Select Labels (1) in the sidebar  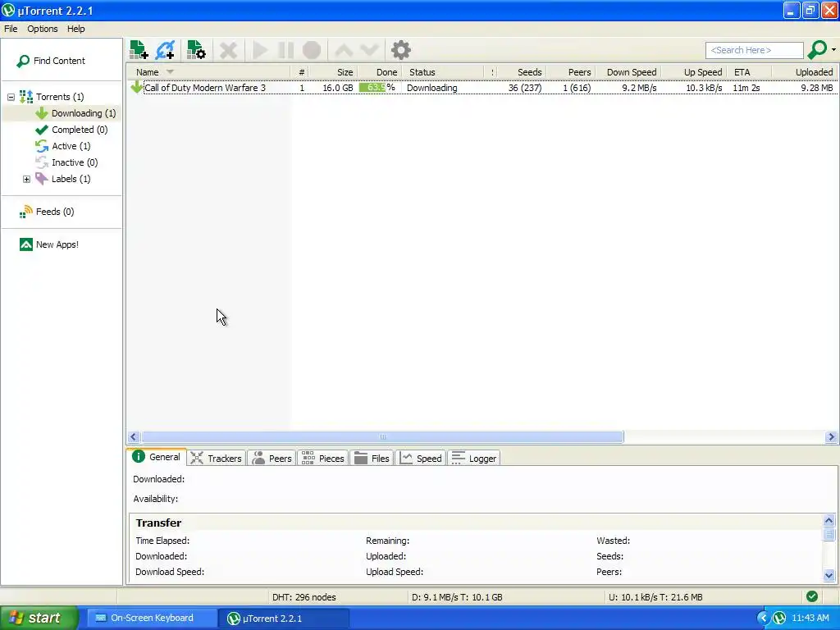click(x=62, y=179)
